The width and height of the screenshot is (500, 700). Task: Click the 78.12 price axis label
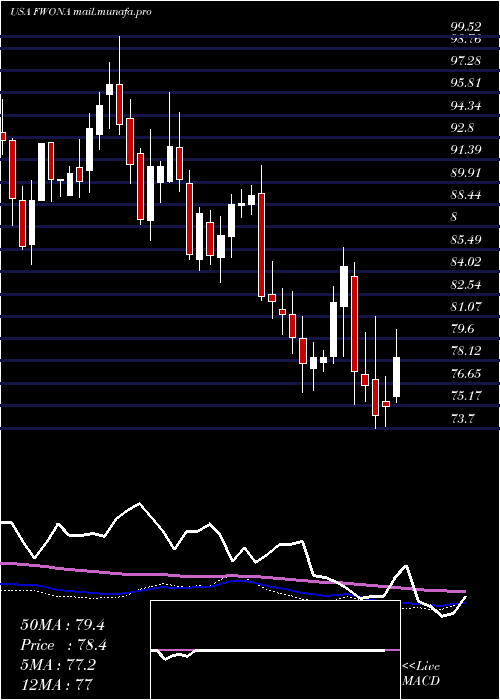[x=466, y=351]
